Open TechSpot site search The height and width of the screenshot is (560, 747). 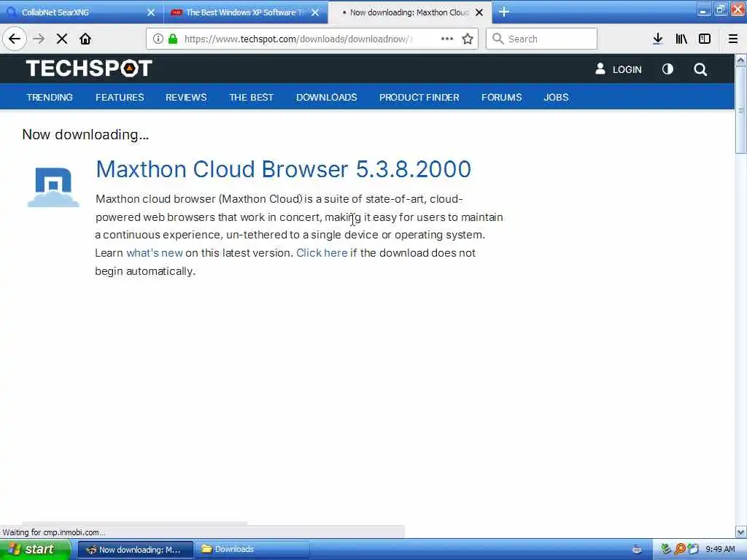pyautogui.click(x=700, y=69)
